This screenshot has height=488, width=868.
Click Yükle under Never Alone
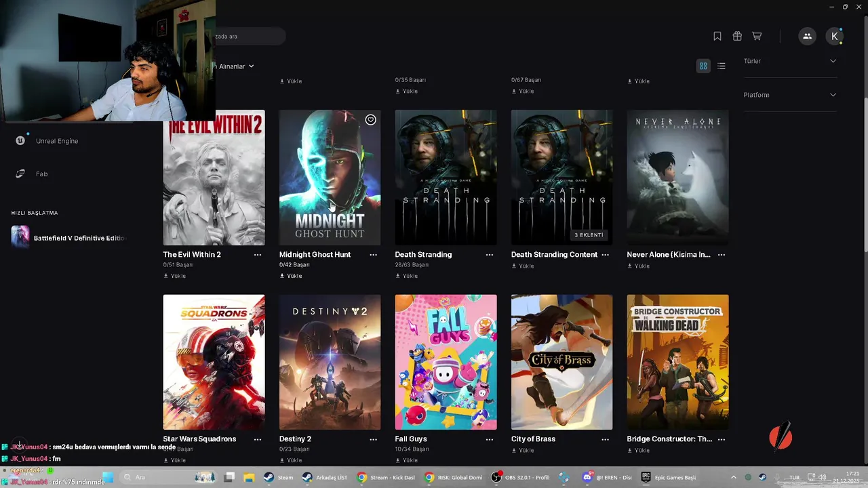pyautogui.click(x=639, y=266)
